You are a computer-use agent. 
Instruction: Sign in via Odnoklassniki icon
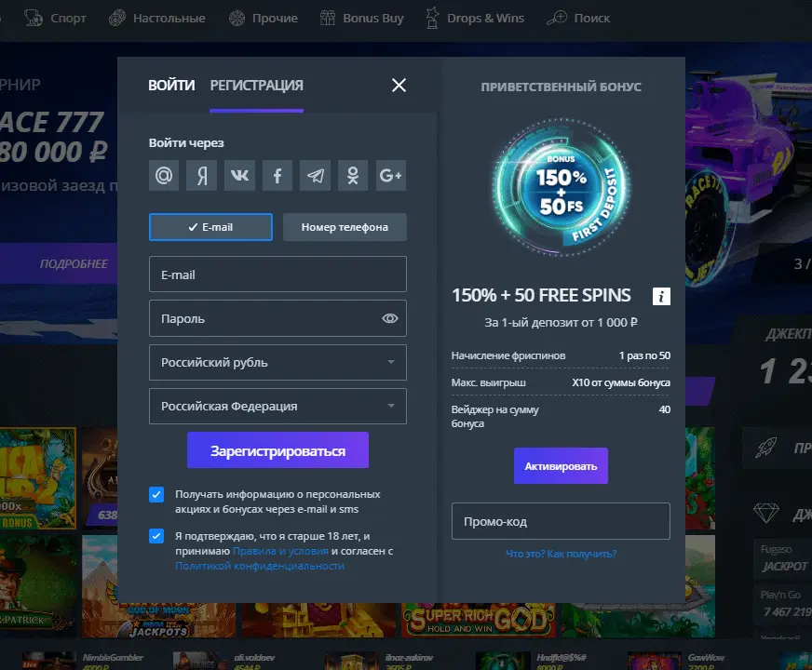pos(353,175)
